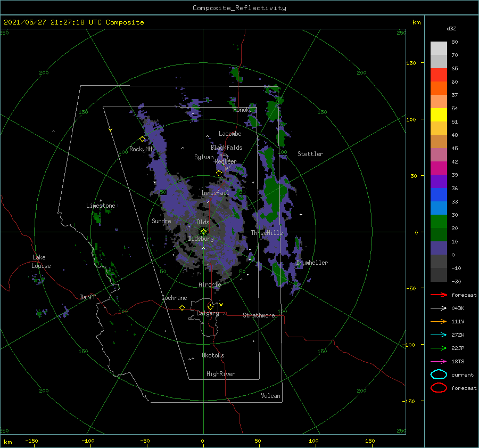Click the Limestone label
This screenshot has height=448, width=479.
101,206
